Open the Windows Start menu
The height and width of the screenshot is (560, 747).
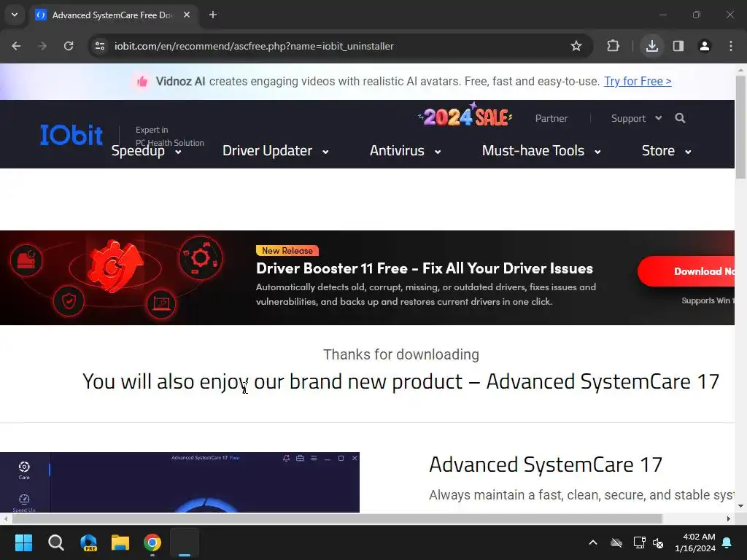point(23,542)
